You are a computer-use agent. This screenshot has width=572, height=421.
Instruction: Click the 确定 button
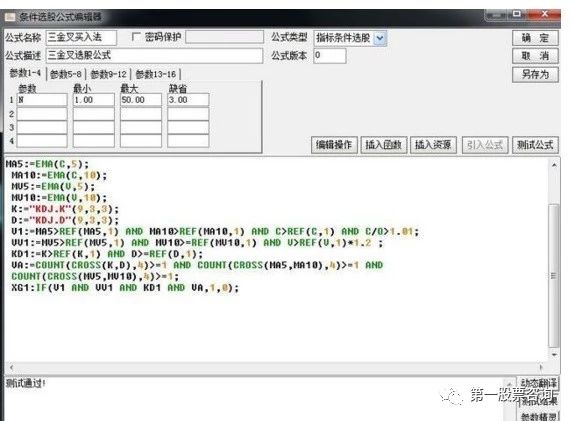tap(535, 38)
